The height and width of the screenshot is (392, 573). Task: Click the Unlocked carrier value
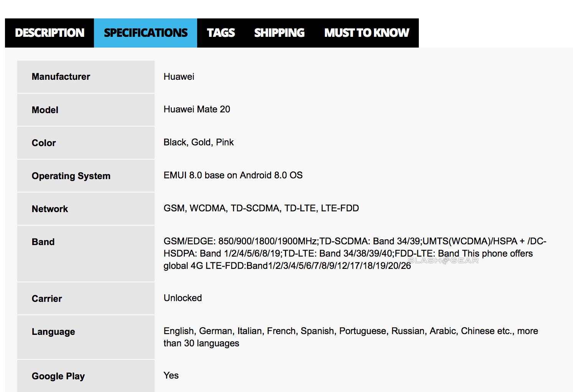pos(183,298)
